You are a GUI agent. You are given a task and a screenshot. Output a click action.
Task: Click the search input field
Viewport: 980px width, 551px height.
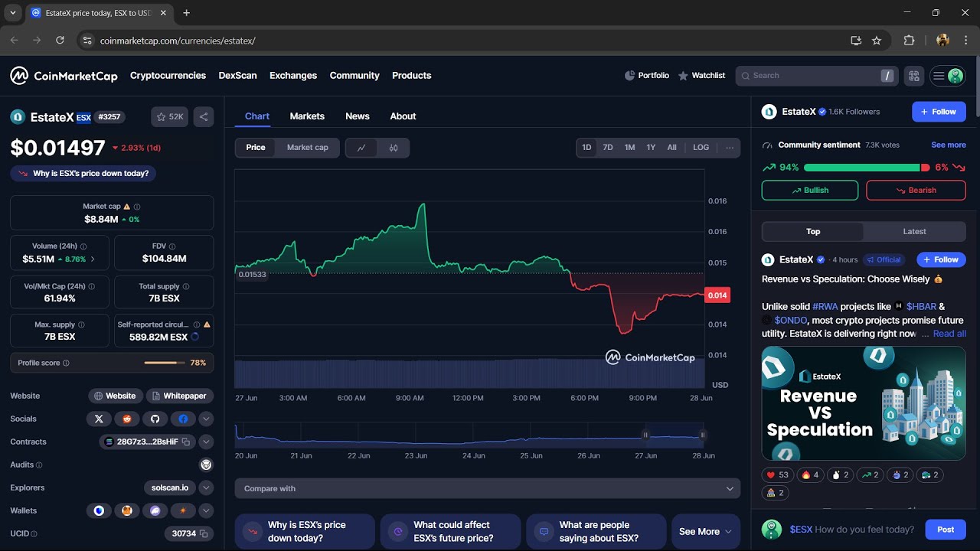point(816,76)
